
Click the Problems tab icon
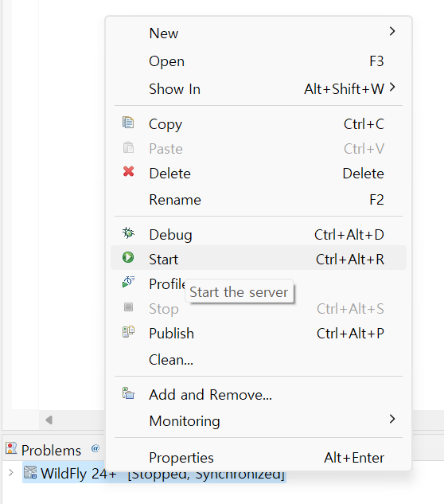11,448
